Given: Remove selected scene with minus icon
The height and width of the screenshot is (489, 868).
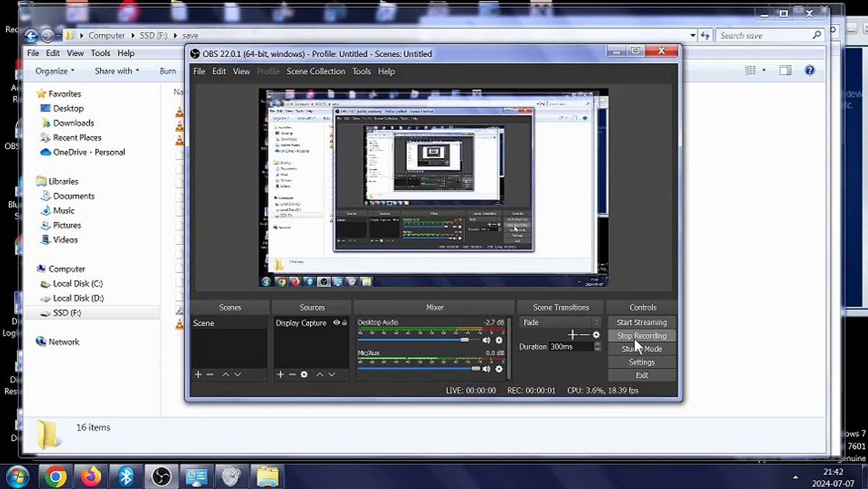Looking at the screenshot, I should [x=210, y=374].
